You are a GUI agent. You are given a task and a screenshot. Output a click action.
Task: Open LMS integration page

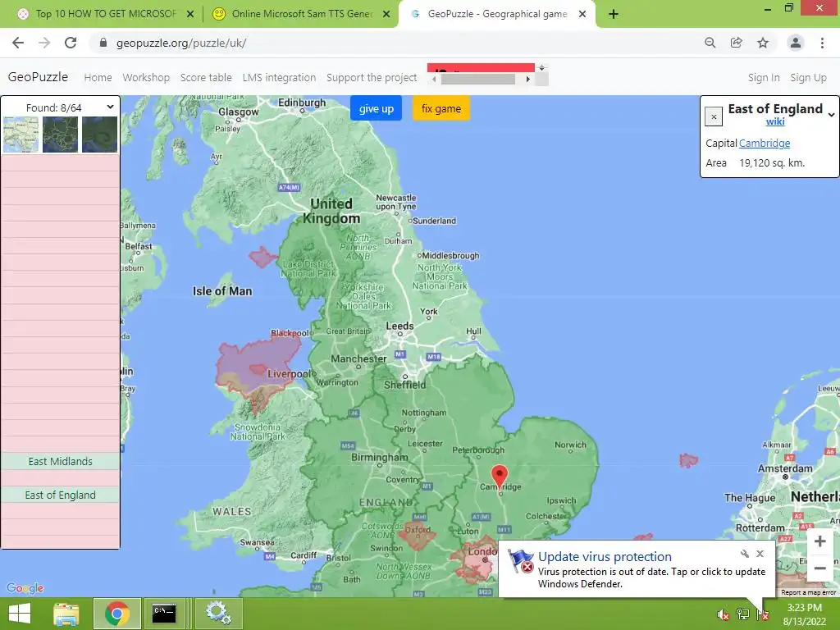[279, 77]
